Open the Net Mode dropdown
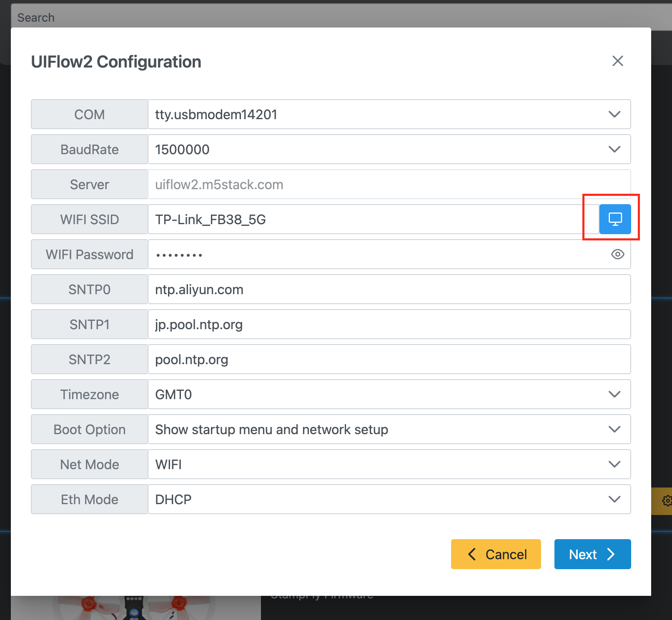The height and width of the screenshot is (620, 672). tap(389, 464)
